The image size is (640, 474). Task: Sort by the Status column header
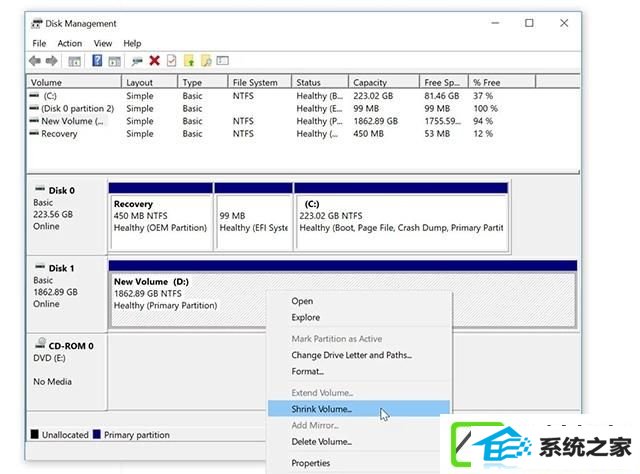pos(320,82)
